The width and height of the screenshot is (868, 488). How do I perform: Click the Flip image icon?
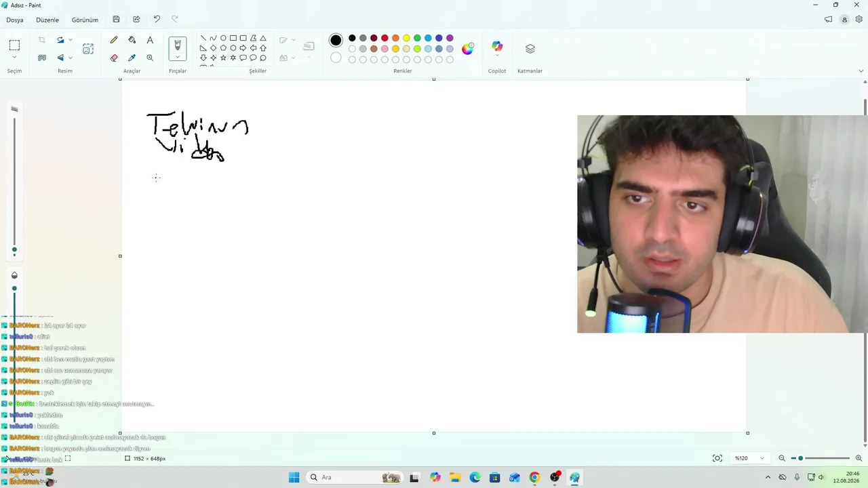pyautogui.click(x=60, y=58)
